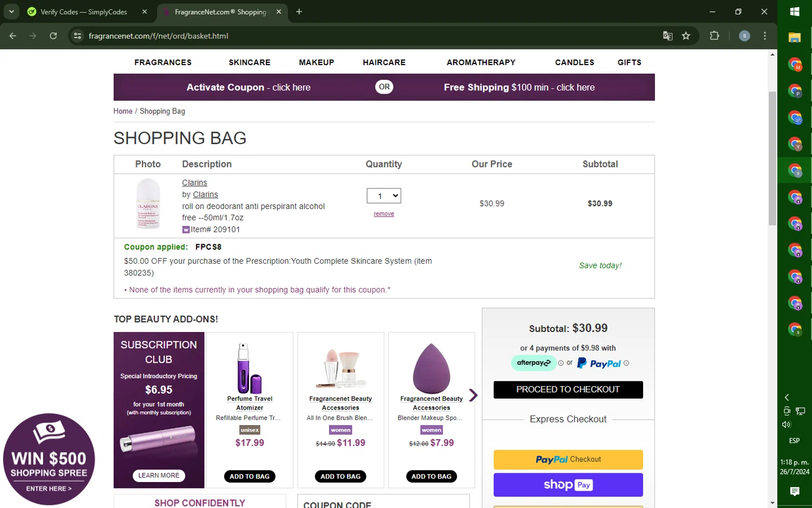Bookmark this page with the star icon
The image size is (812, 508).
click(x=686, y=36)
